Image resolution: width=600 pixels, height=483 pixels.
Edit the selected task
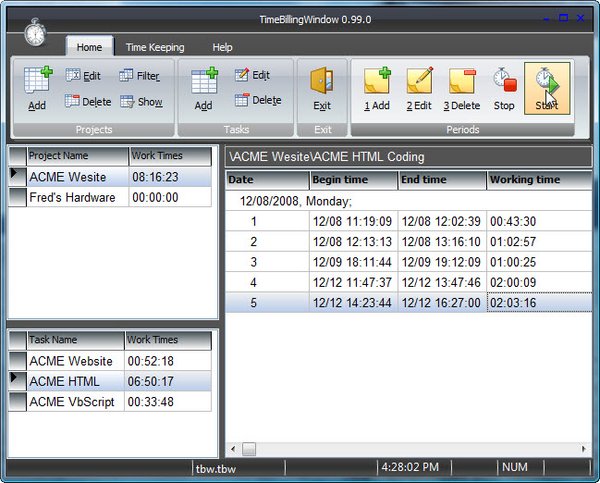tap(252, 75)
